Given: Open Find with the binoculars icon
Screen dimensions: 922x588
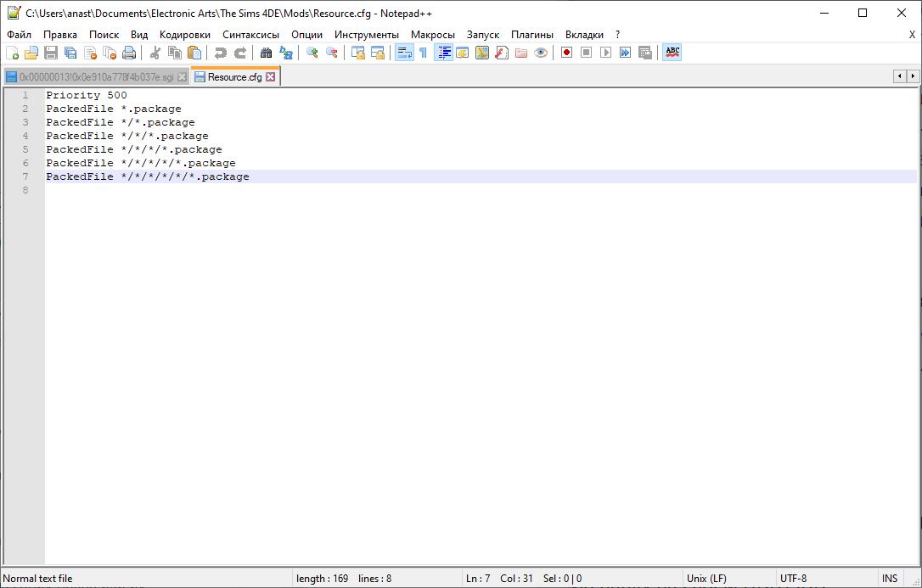Looking at the screenshot, I should pyautogui.click(x=266, y=53).
